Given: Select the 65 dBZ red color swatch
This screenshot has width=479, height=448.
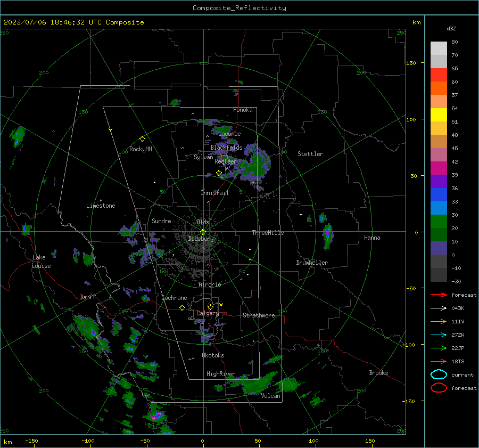Looking at the screenshot, I should pyautogui.click(x=439, y=75).
